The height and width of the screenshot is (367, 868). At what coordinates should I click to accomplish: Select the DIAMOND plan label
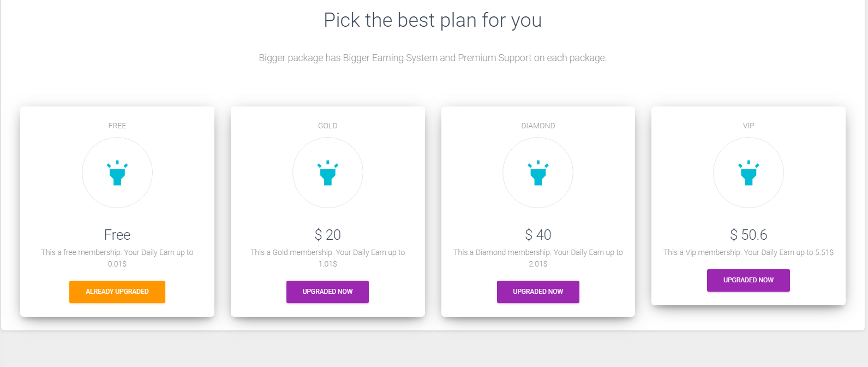[x=538, y=126]
